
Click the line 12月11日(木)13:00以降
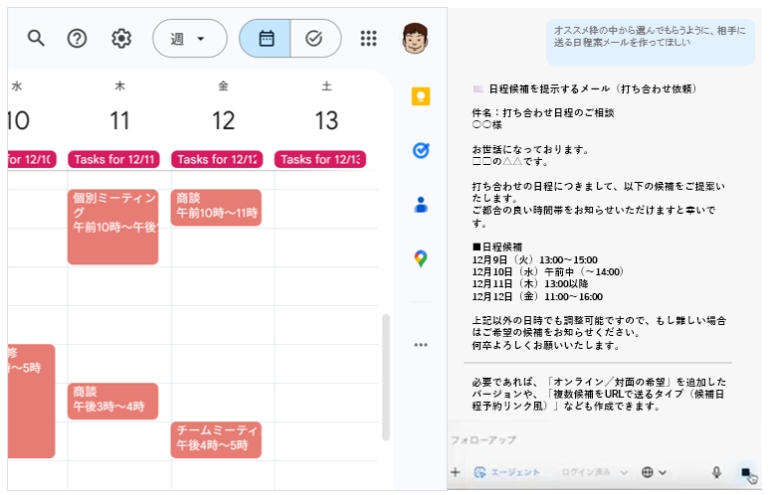pos(530,284)
